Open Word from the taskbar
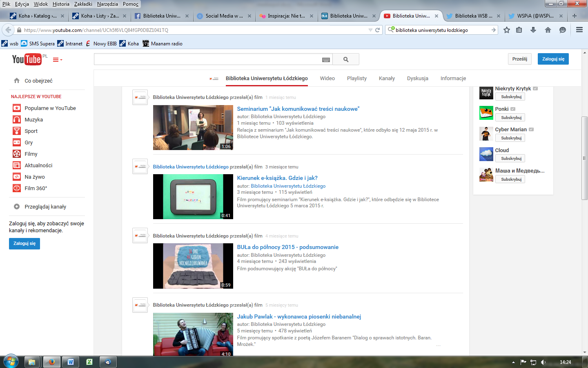The width and height of the screenshot is (588, 368). click(71, 362)
